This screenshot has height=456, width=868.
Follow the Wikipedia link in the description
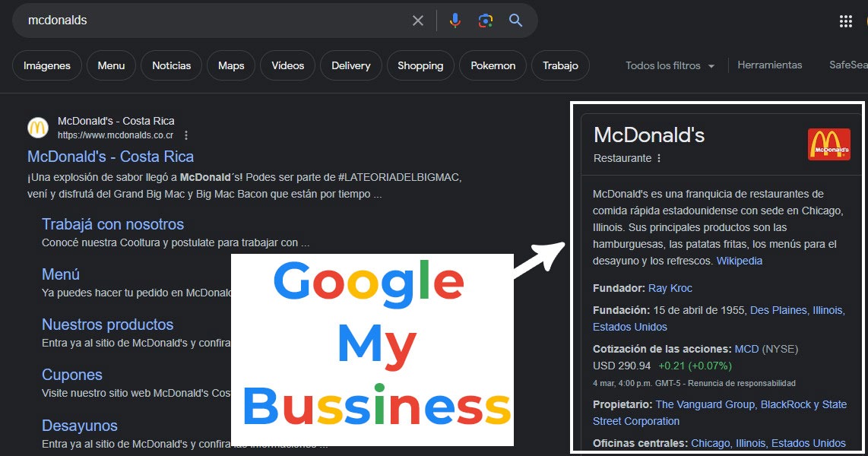click(x=739, y=261)
